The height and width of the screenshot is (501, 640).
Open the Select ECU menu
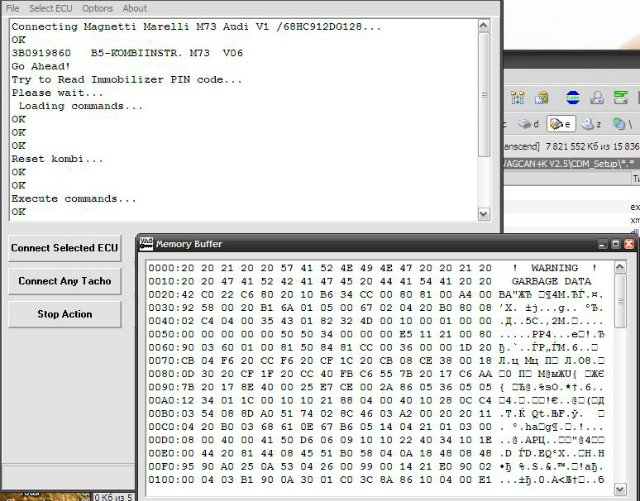pyautogui.click(x=51, y=8)
